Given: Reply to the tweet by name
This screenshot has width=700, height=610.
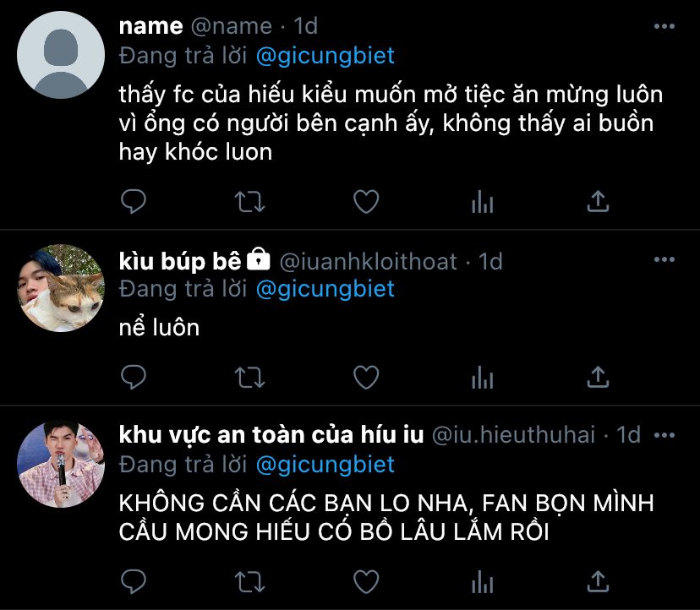Looking at the screenshot, I should 134,201.
